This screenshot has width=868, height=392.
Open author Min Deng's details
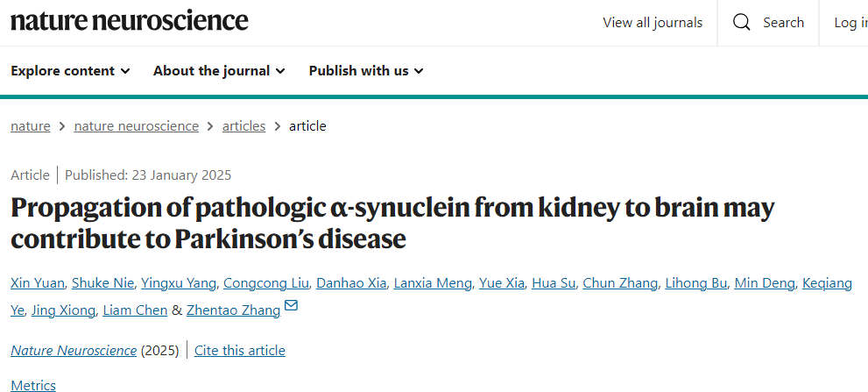point(765,283)
